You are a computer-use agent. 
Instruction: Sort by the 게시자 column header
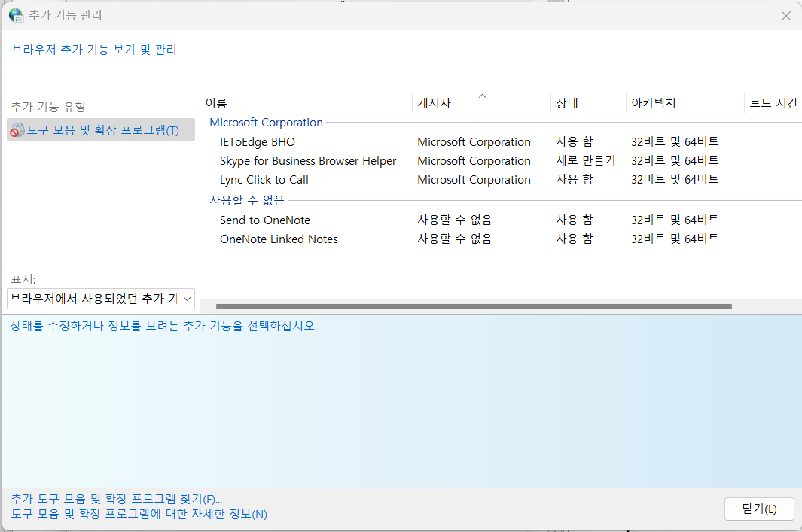coord(481,103)
